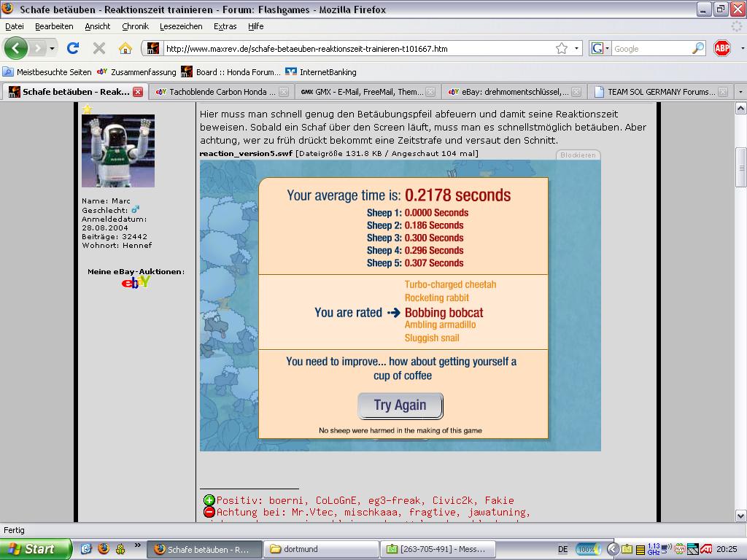This screenshot has width=747, height=560.
Task: Go to the Home page
Action: 125,48
